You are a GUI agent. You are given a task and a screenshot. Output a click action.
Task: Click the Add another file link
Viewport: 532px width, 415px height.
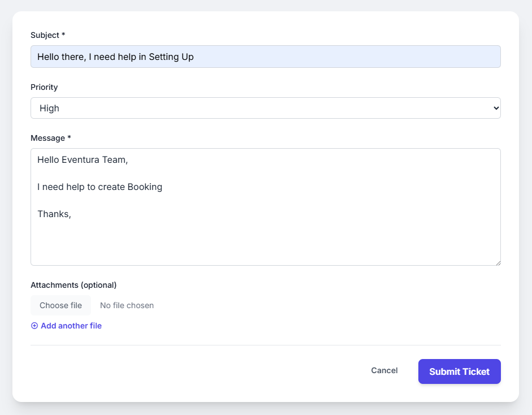[71, 326]
